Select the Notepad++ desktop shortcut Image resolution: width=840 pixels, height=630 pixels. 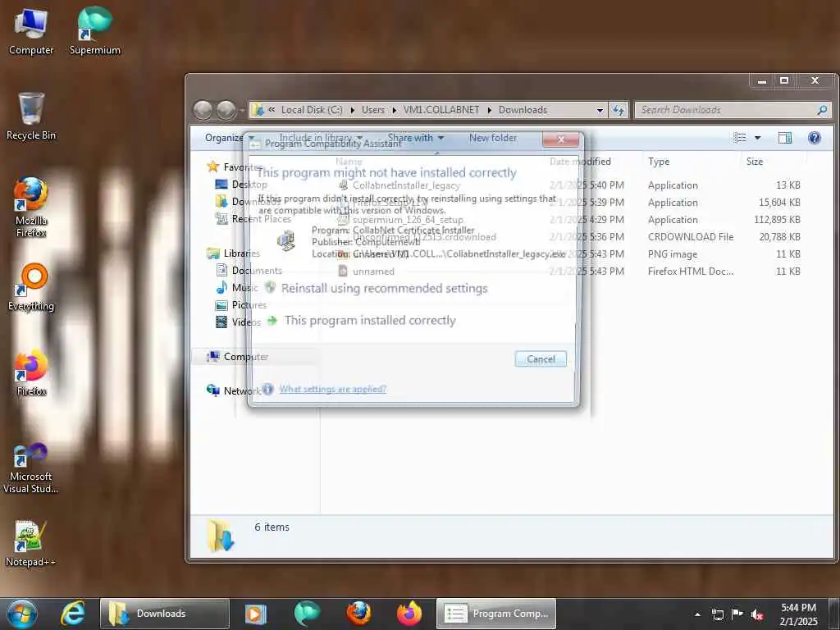(30, 544)
